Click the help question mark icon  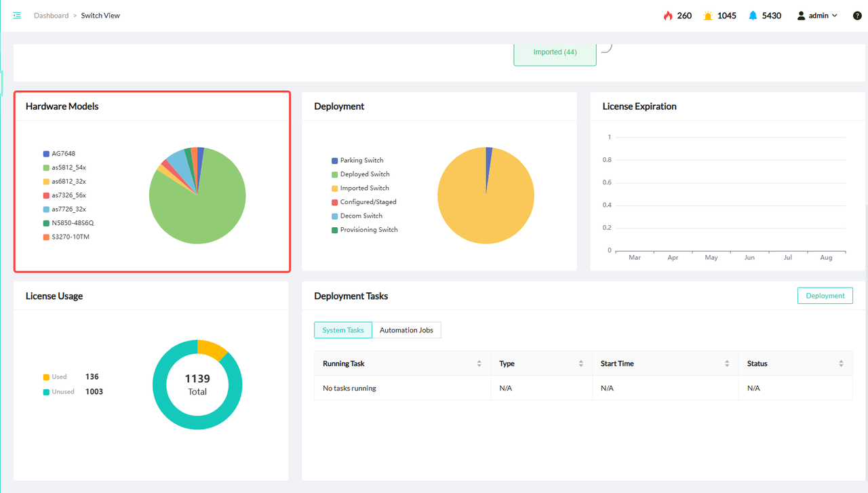click(x=857, y=16)
